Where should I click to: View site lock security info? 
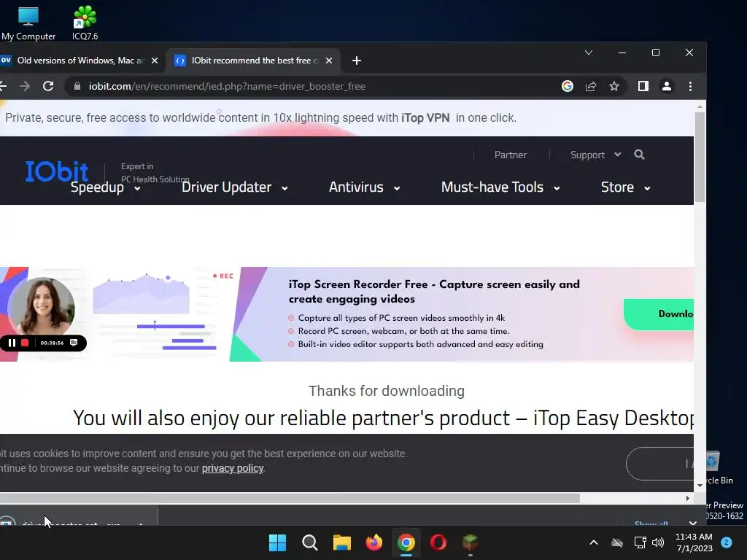[77, 86]
